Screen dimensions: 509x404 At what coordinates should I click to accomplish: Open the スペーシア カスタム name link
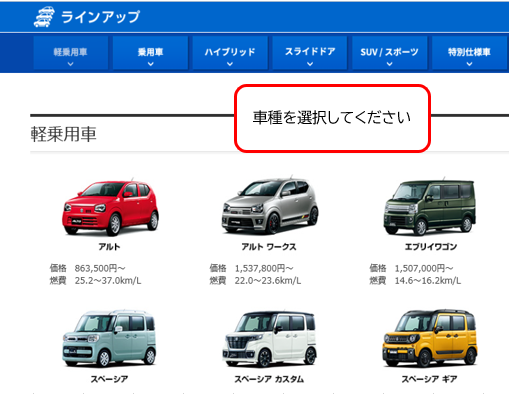point(269,379)
